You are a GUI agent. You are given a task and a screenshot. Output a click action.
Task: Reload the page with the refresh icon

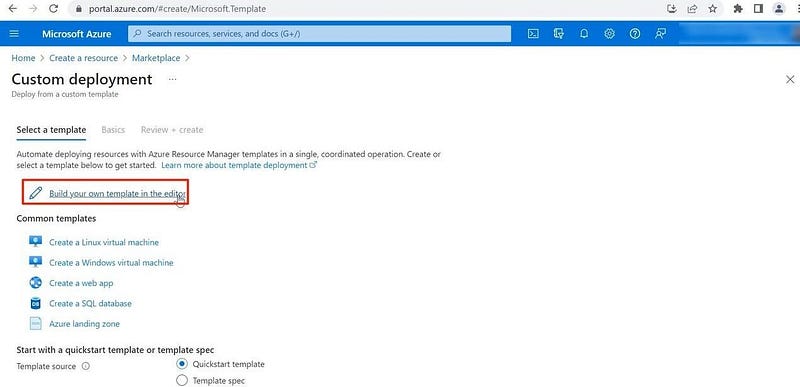53,9
